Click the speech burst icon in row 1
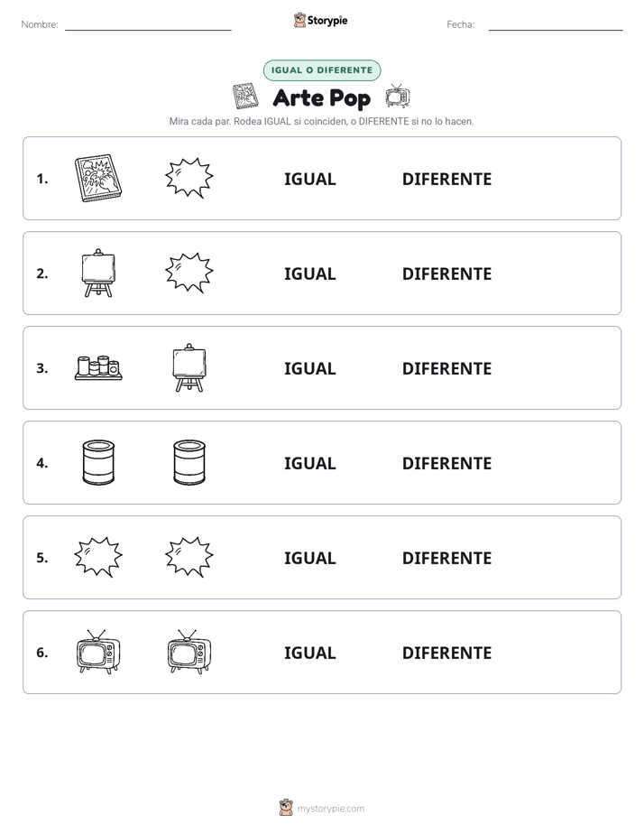 tap(189, 178)
